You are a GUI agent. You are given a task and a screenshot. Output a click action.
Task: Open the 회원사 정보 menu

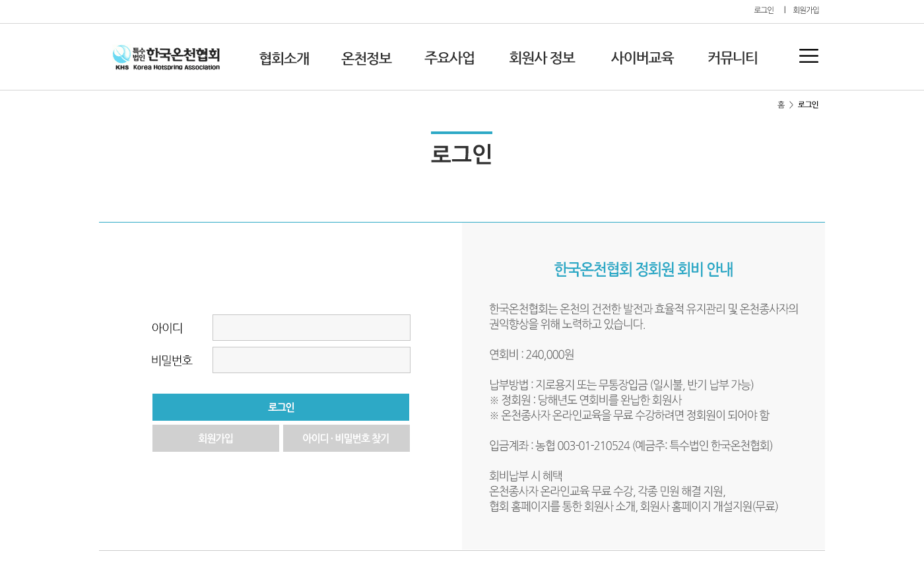point(542,58)
